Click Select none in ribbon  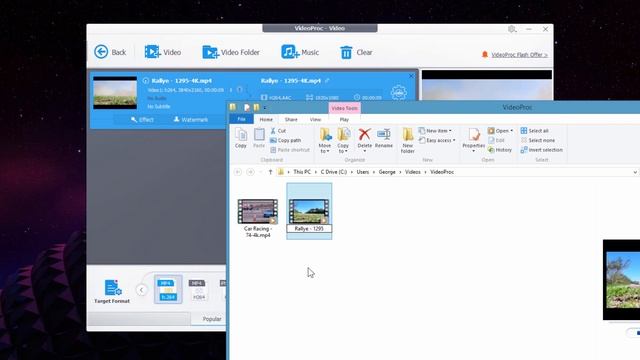(x=538, y=140)
